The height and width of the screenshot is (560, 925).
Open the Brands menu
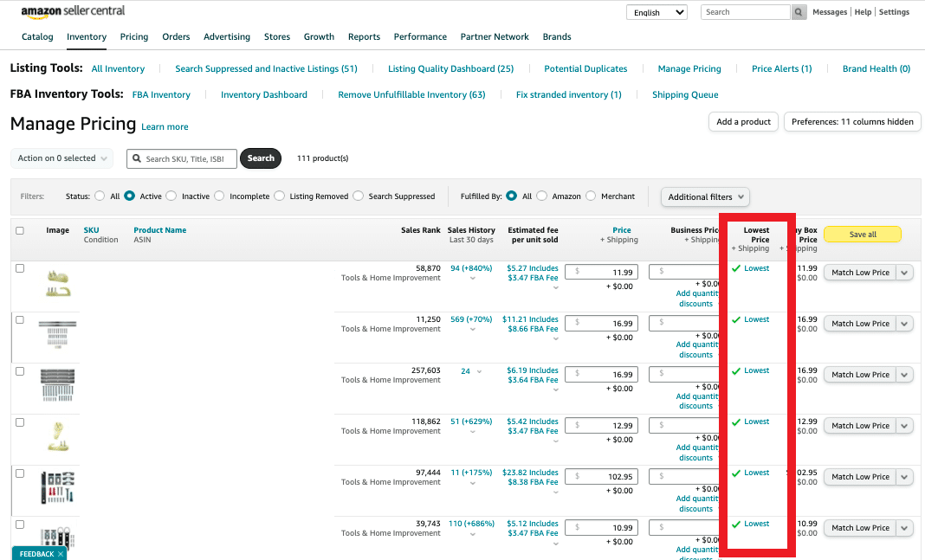click(x=557, y=36)
